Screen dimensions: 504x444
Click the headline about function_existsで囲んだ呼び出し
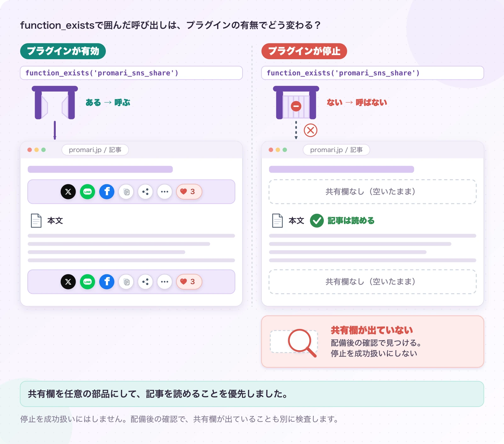coord(170,25)
